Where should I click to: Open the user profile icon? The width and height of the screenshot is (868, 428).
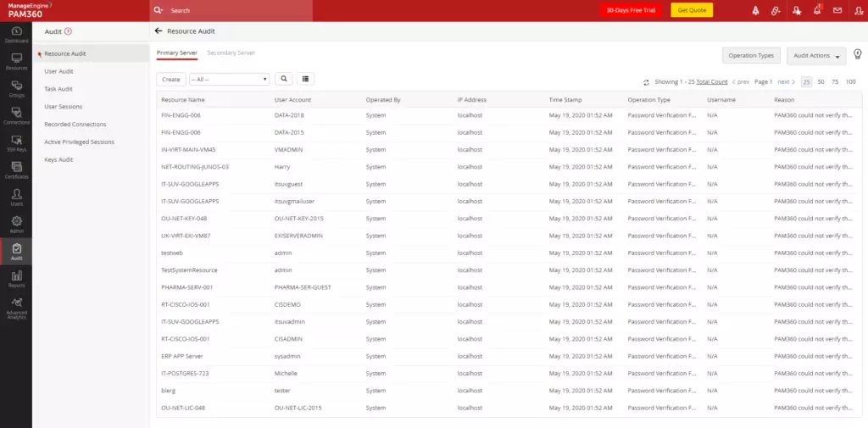click(859, 10)
